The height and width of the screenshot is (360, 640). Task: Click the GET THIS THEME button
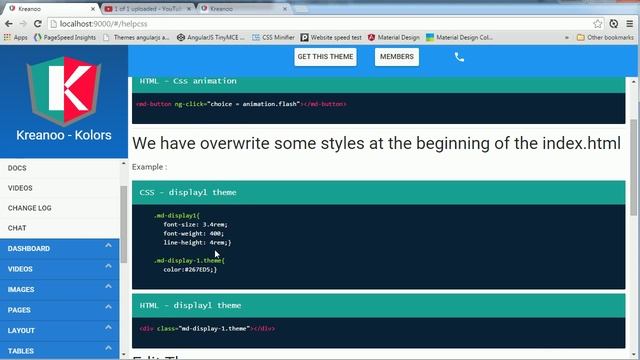[325, 57]
